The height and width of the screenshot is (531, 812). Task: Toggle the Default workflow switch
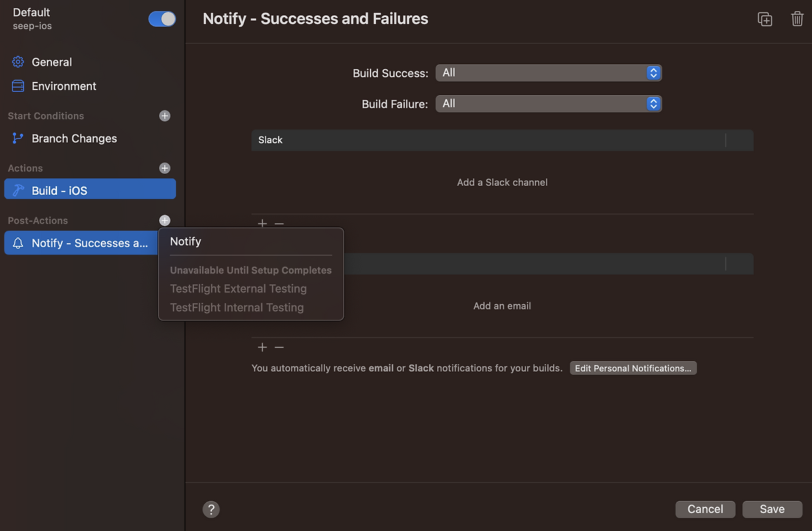click(x=162, y=19)
